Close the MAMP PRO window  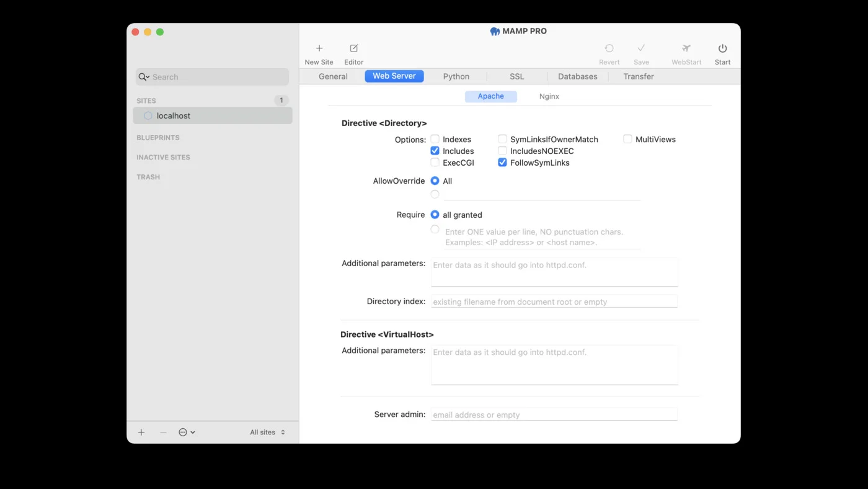tap(135, 32)
